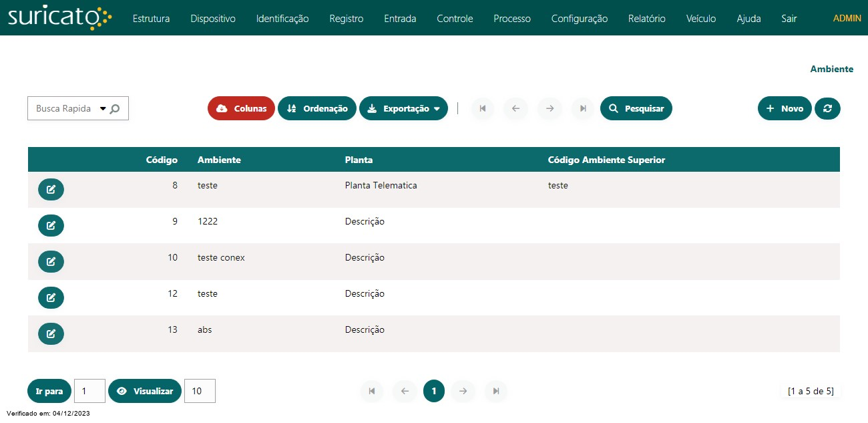The height and width of the screenshot is (423, 868).
Task: Click the '[1 a 5 de 5]' record count
Action: [x=811, y=391]
